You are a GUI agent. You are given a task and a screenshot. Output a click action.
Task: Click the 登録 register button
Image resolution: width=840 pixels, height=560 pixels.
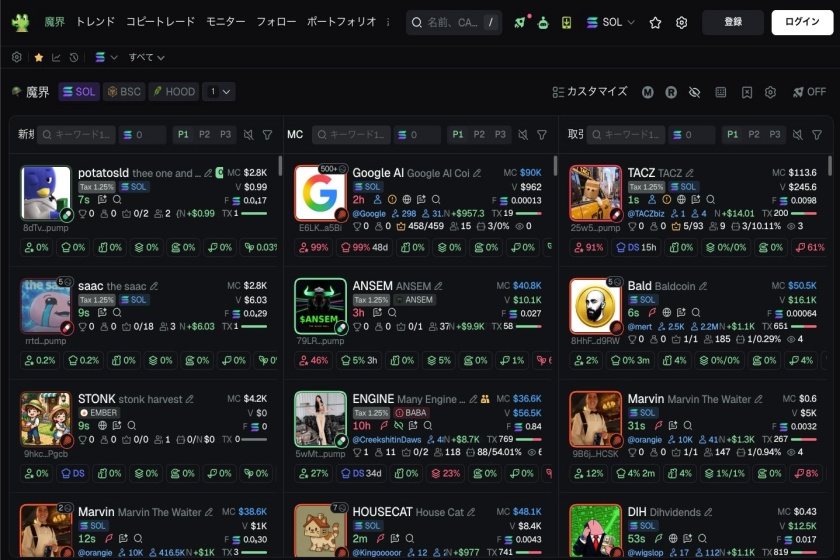pos(733,22)
